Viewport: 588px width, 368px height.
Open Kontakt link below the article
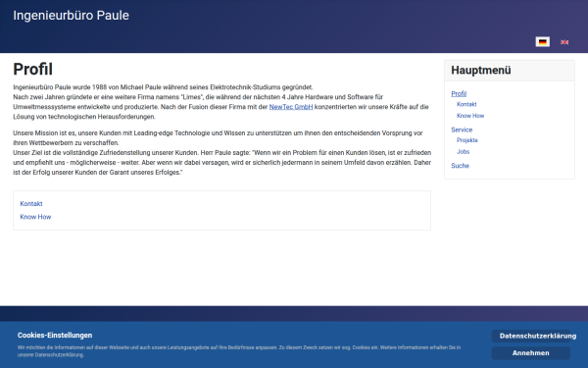click(31, 203)
